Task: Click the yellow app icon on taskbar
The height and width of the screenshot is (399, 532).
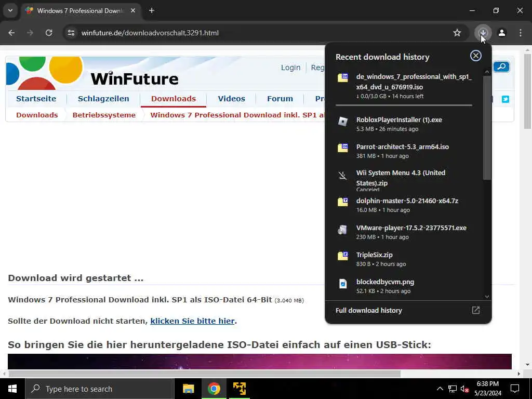Action: click(x=239, y=389)
